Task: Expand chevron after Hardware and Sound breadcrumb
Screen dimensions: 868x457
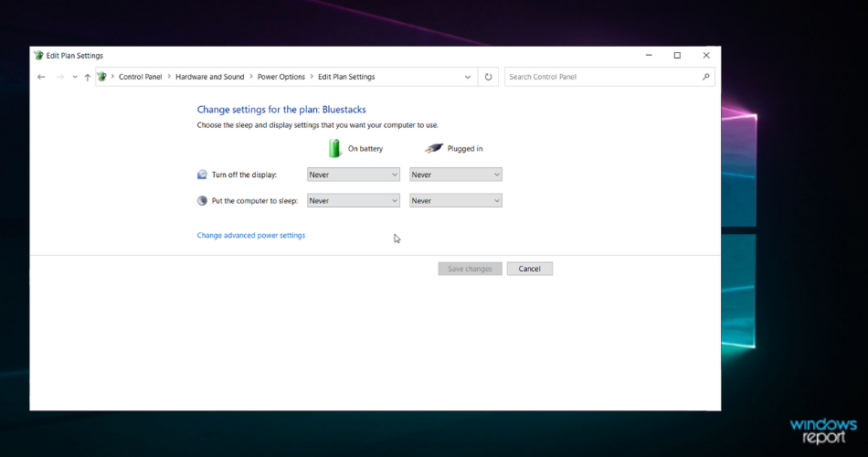Action: (250, 77)
